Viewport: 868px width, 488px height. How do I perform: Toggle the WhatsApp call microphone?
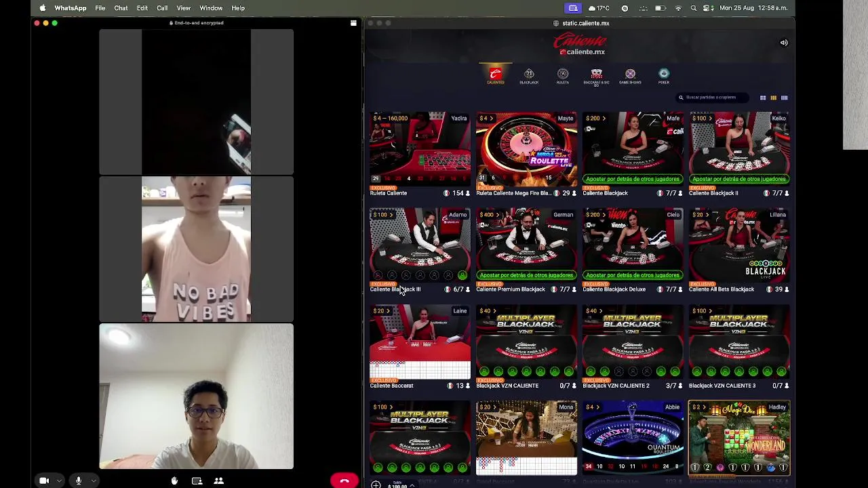point(79,481)
